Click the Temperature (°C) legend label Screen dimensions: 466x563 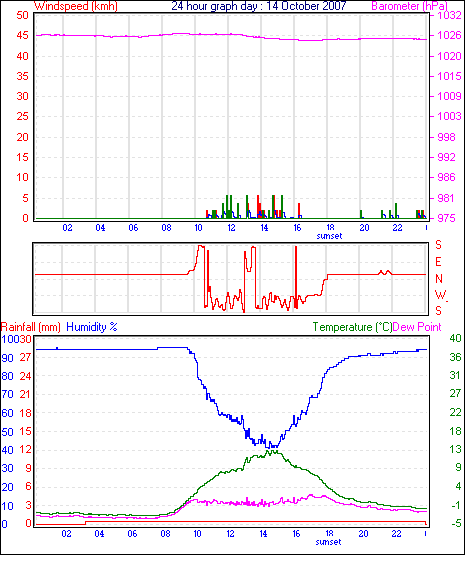[352, 327]
